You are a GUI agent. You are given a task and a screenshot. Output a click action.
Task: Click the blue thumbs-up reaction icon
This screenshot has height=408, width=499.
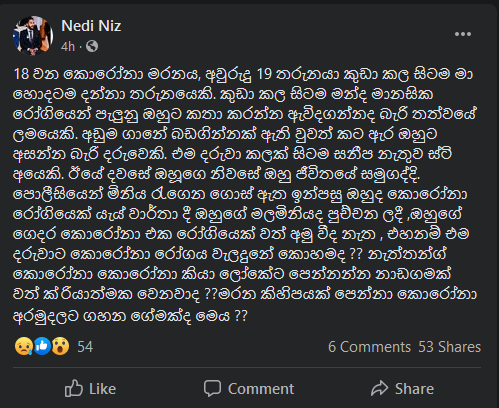tap(42, 346)
